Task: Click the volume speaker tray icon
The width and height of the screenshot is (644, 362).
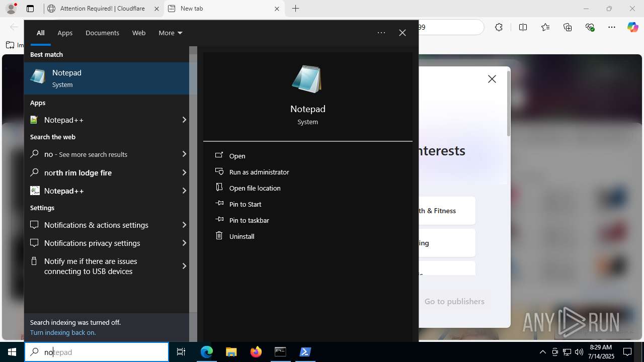Action: pos(579,352)
